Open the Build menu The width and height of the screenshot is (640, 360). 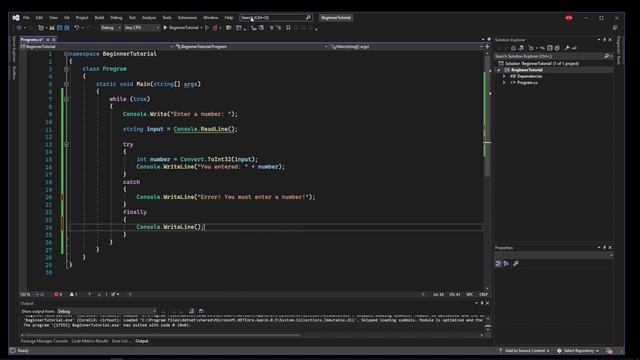pyautogui.click(x=99, y=18)
